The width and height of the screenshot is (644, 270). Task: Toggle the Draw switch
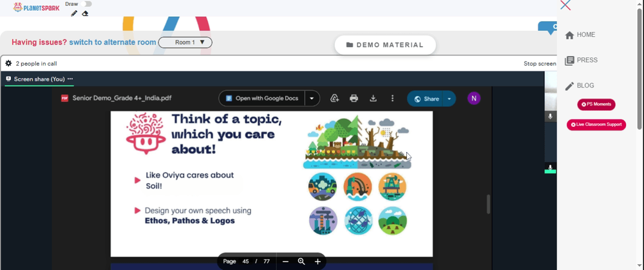pos(86,4)
